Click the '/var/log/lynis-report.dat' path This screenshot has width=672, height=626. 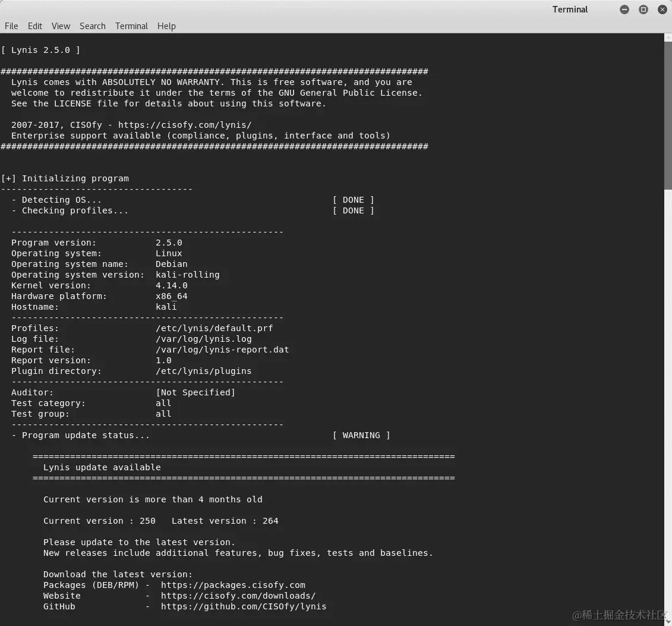point(222,350)
